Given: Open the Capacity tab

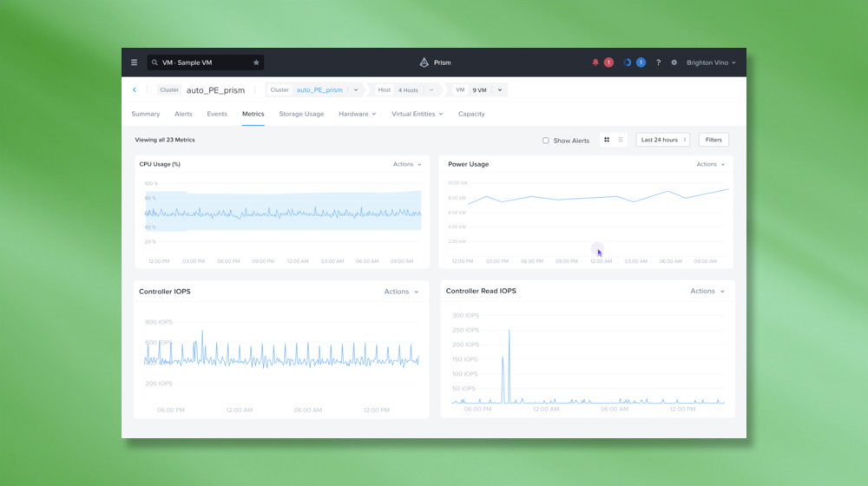Looking at the screenshot, I should 471,114.
